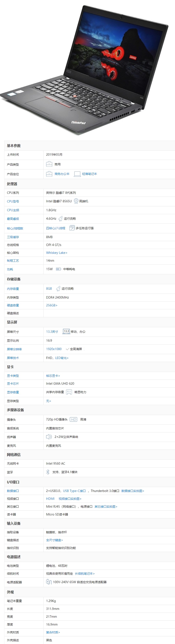Viewport: 175px width, 644px height.
Task: Click the 功耗 label link
Action: pyautogui.click(x=10, y=270)
